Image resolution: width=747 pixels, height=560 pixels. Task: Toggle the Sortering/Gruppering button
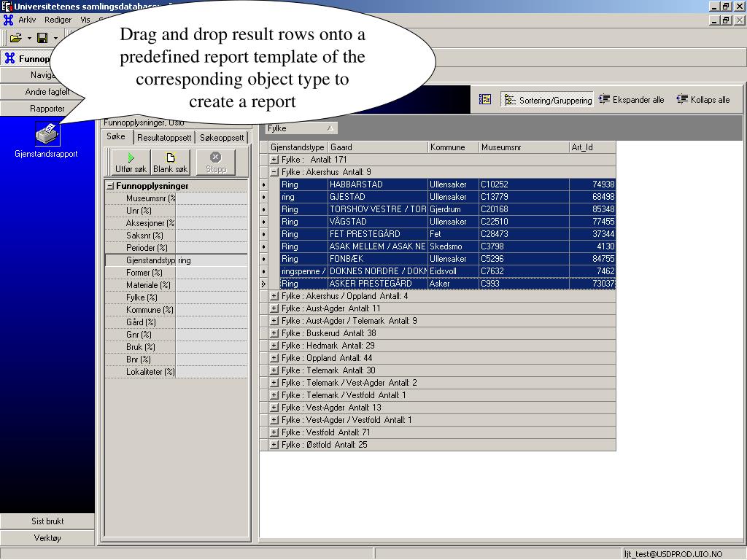(547, 99)
